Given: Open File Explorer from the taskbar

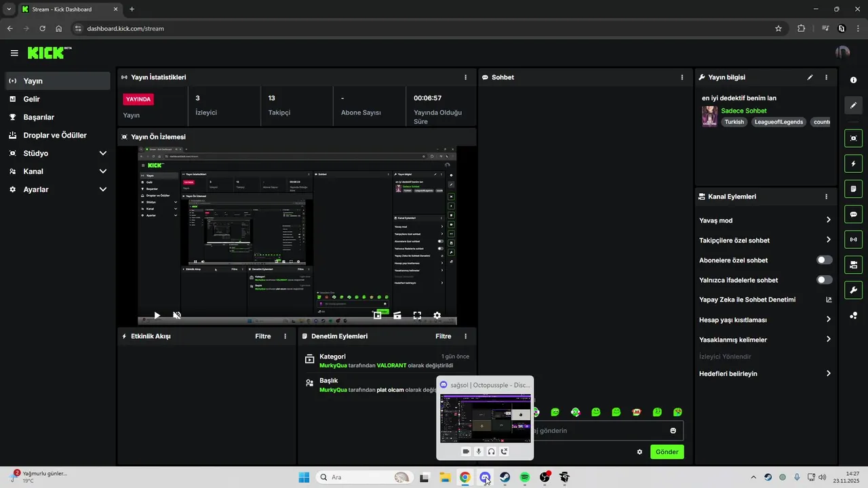Looking at the screenshot, I should click(445, 477).
